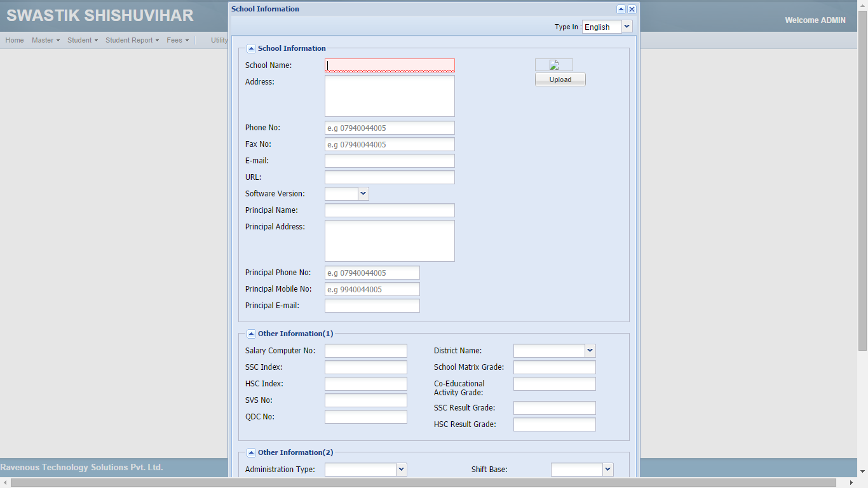Open the Master menu

(45, 40)
